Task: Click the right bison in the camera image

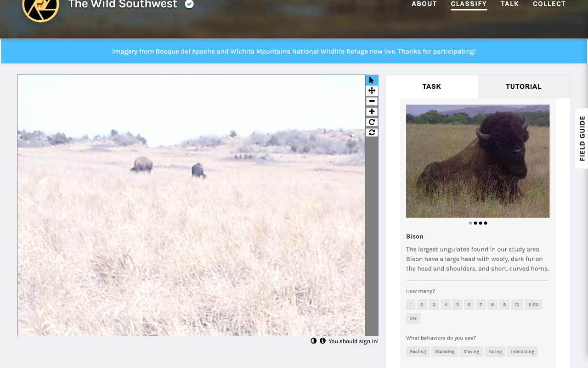Action: (x=198, y=171)
